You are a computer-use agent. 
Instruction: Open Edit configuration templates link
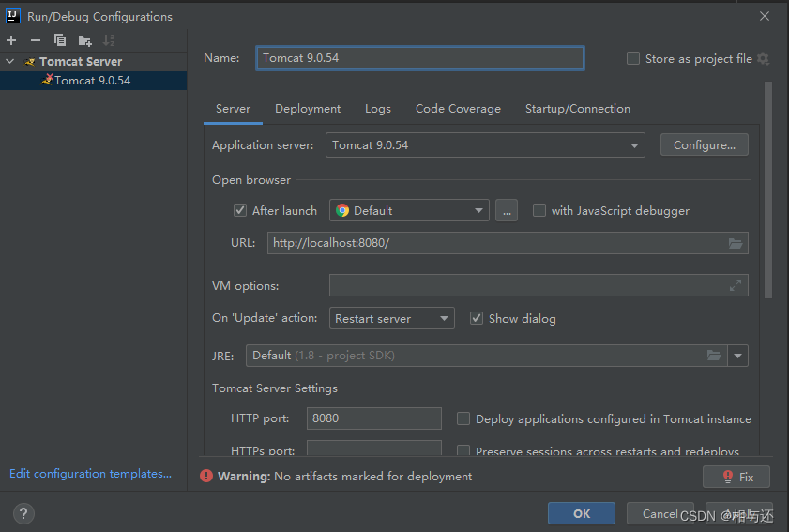tap(91, 474)
